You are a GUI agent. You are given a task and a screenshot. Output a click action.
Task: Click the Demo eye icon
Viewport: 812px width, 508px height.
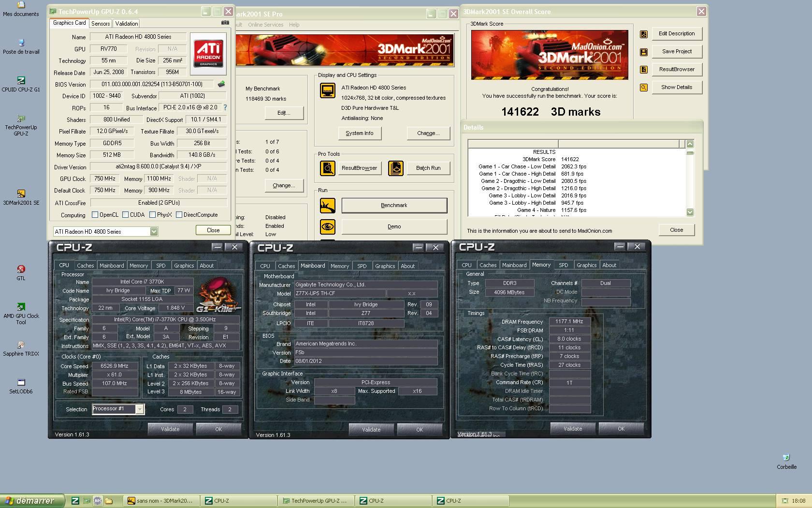click(328, 226)
